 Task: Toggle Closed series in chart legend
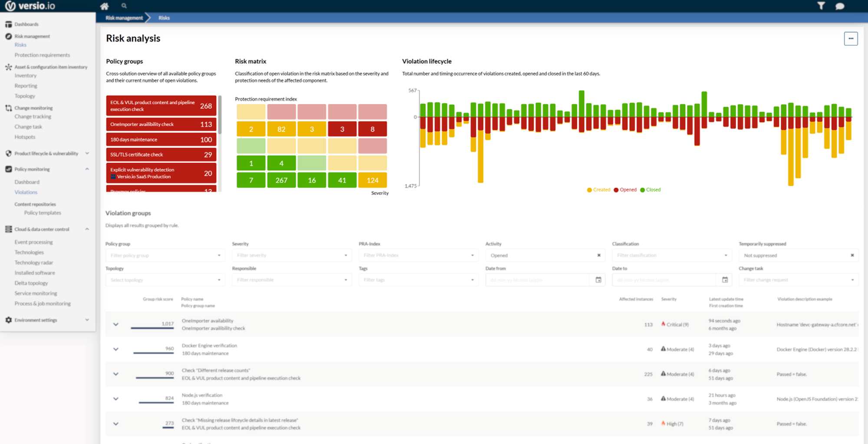coord(650,190)
